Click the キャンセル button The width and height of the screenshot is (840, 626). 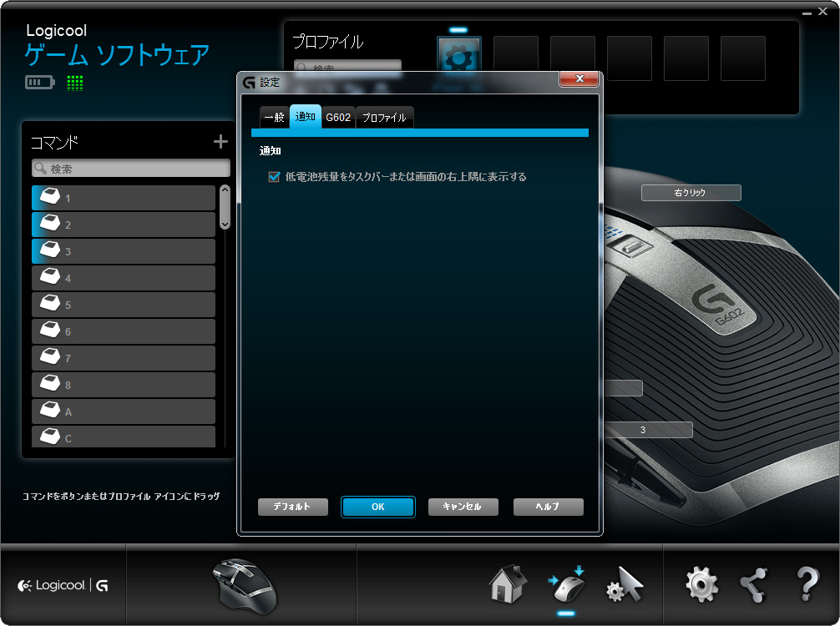[463, 507]
